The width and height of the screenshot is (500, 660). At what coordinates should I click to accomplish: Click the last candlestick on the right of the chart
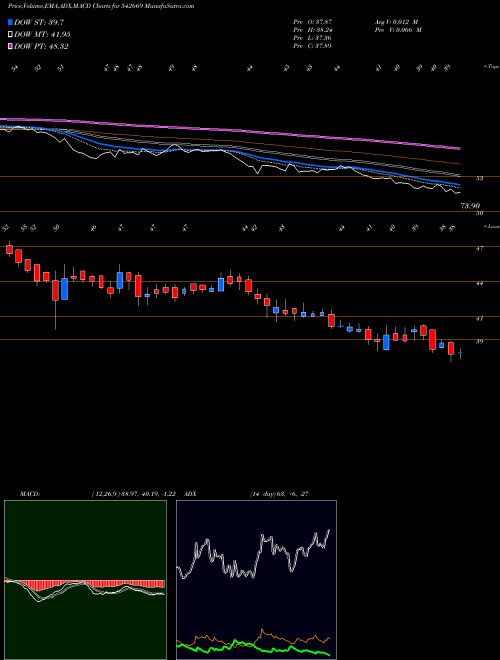click(460, 354)
